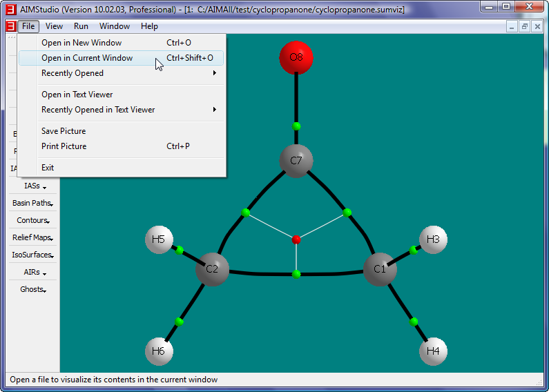Open the Basin Paths dropdown
The width and height of the screenshot is (549, 392).
pos(33,204)
